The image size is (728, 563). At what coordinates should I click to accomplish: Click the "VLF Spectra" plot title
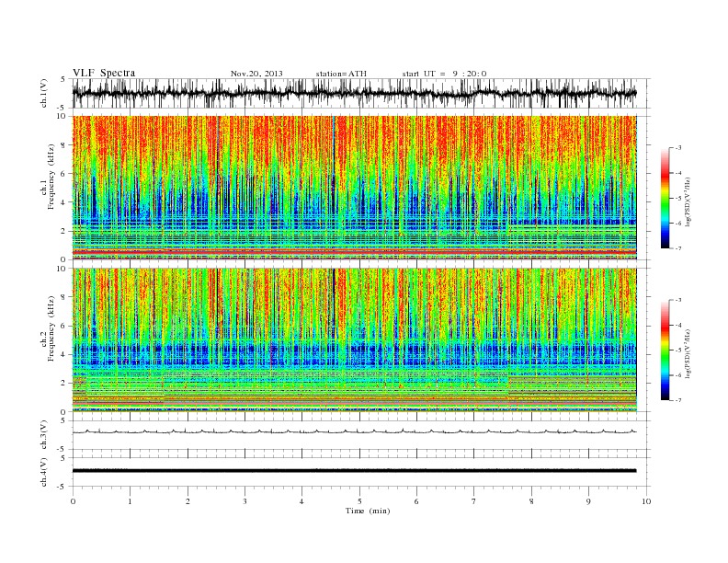click(104, 73)
